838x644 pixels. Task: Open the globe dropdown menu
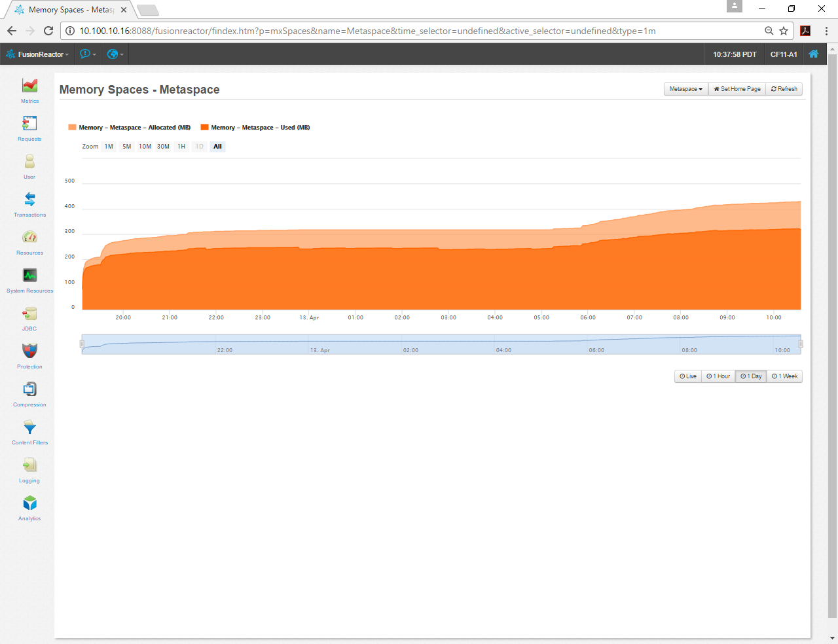click(x=115, y=54)
